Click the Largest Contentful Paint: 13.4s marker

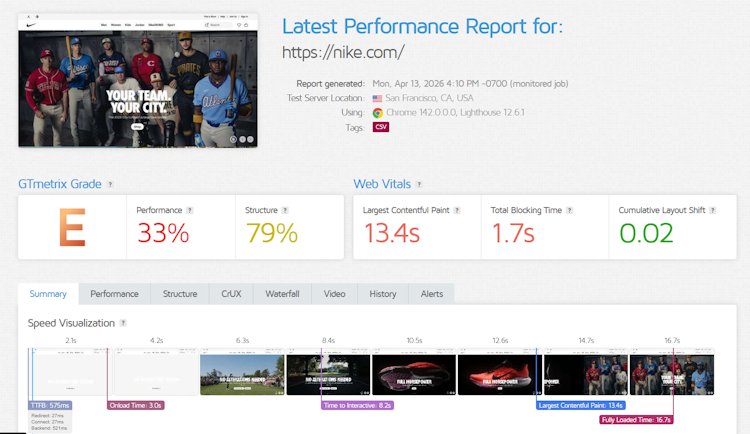tap(580, 405)
